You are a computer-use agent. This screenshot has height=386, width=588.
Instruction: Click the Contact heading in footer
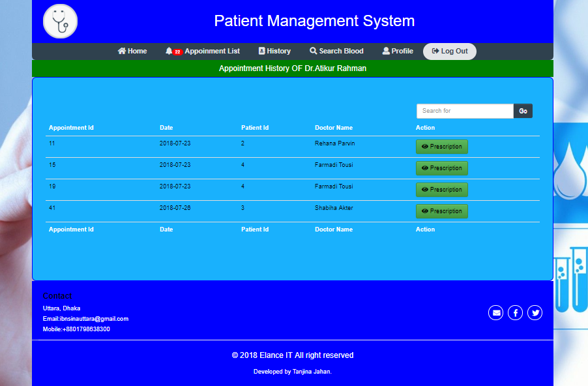pyautogui.click(x=57, y=296)
